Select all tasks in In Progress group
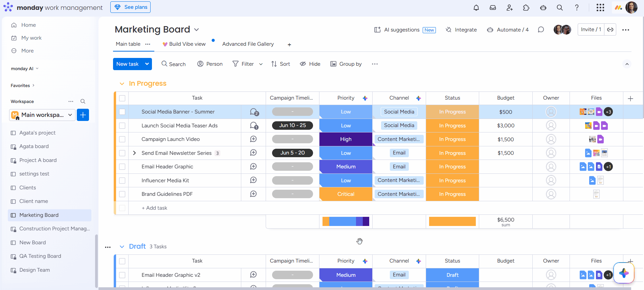 click(x=122, y=98)
